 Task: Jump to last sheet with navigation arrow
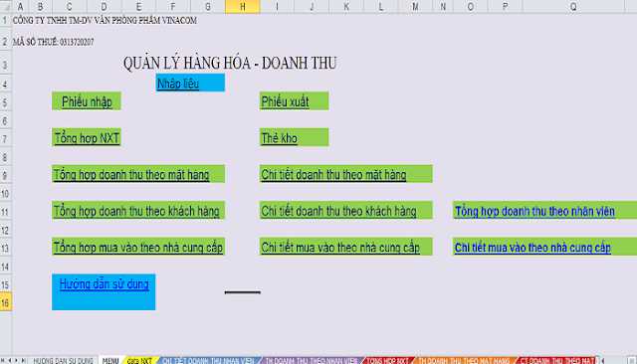[23, 360]
